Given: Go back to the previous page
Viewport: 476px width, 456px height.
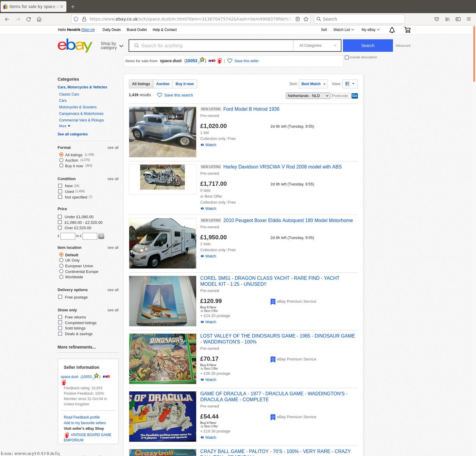Looking at the screenshot, I should (x=7, y=19).
